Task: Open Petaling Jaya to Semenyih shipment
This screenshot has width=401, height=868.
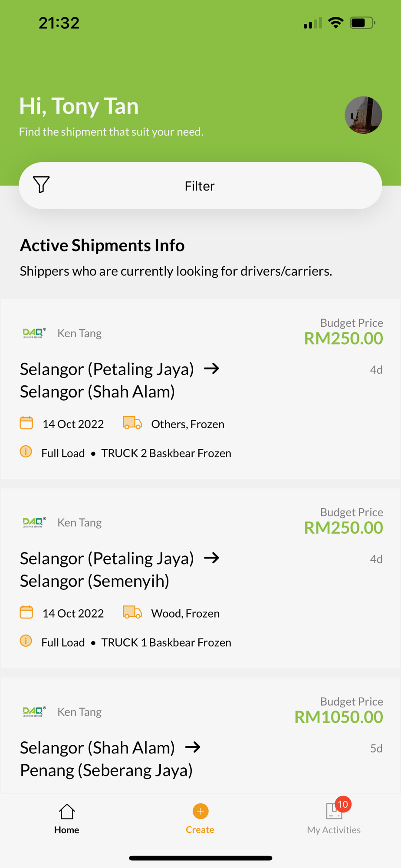Action: pyautogui.click(x=119, y=569)
